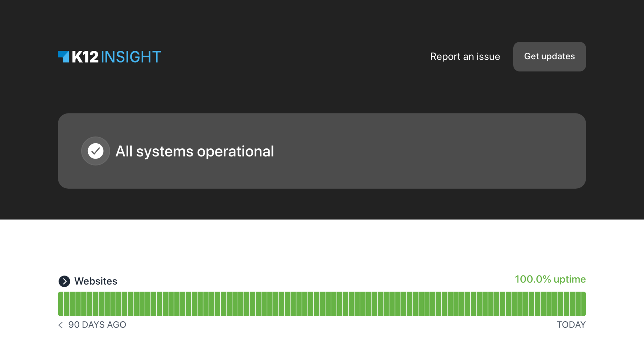Click the blue INSIGHT logo wordmark
The width and height of the screenshot is (644, 338).
pos(131,57)
